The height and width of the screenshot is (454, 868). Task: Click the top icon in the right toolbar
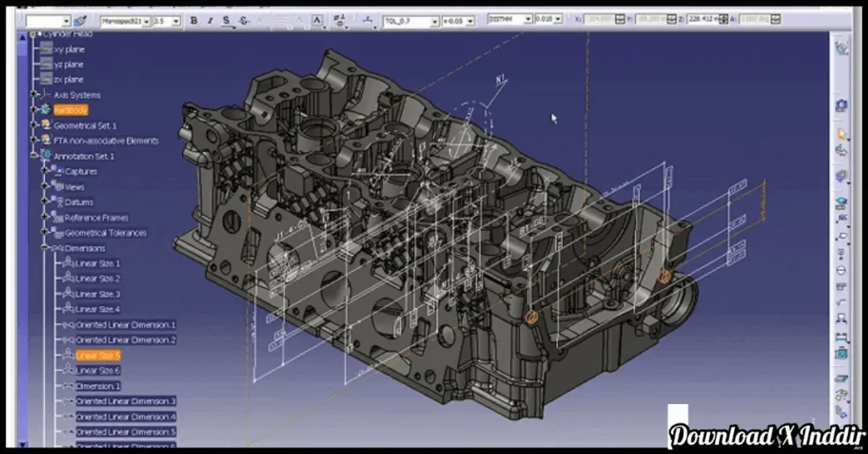tap(841, 48)
